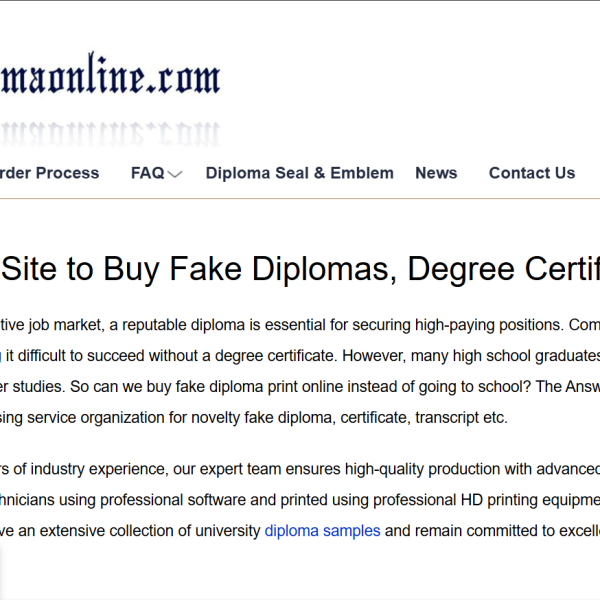Open the Contact Us page

click(531, 173)
